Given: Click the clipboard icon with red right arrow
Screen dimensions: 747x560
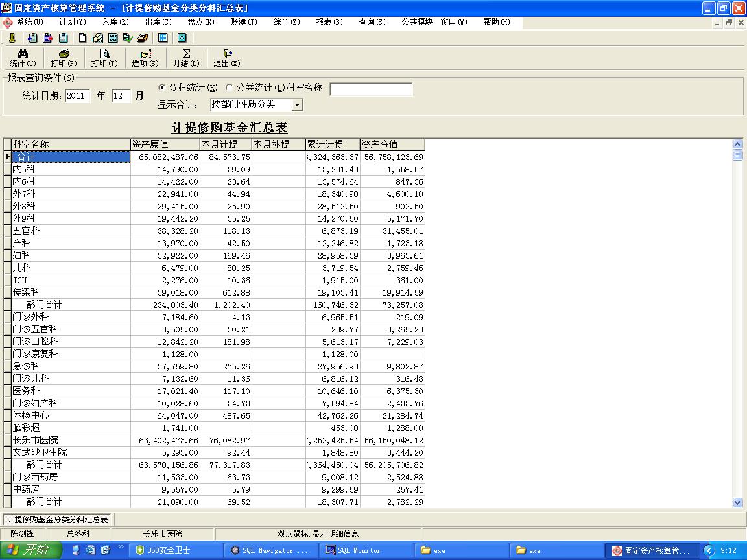Looking at the screenshot, I should (x=47, y=38).
